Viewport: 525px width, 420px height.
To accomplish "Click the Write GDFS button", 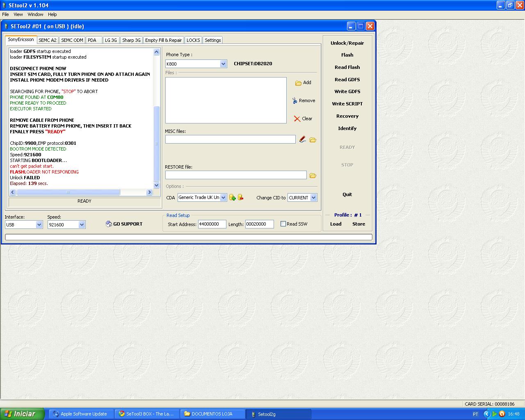I will 347,91.
